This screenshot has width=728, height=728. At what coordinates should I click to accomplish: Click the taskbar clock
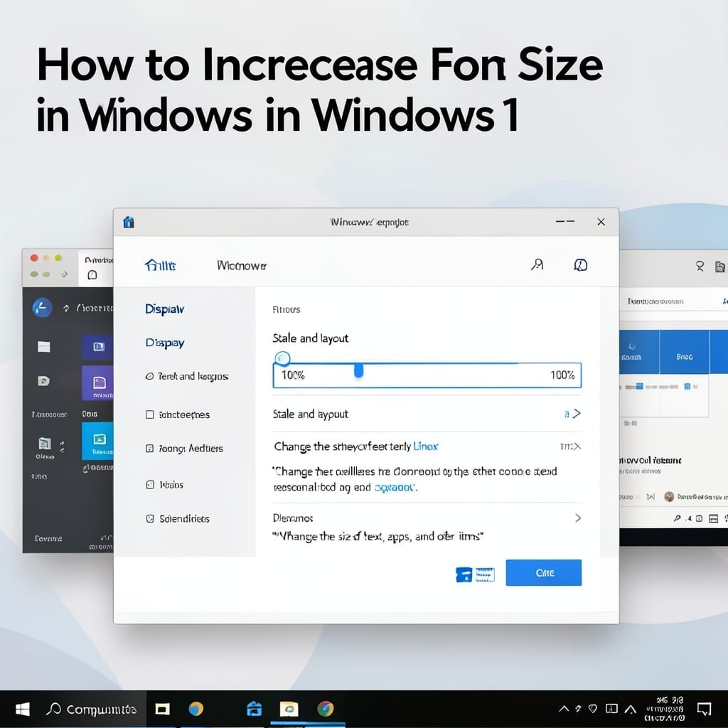pyautogui.click(x=665, y=709)
